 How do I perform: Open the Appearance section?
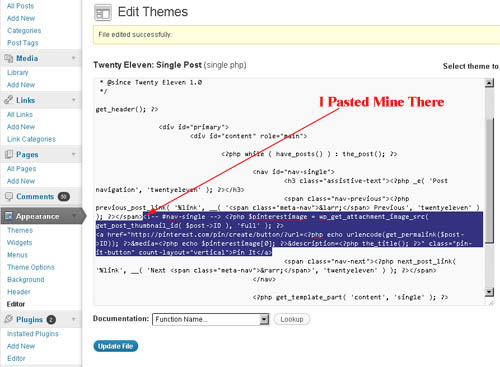point(37,216)
